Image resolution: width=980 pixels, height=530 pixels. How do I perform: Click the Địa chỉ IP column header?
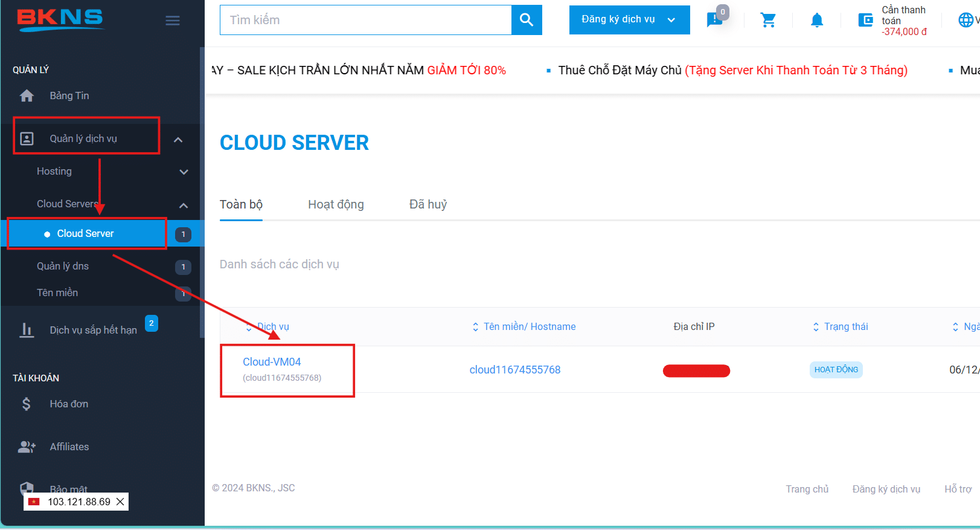(x=694, y=326)
